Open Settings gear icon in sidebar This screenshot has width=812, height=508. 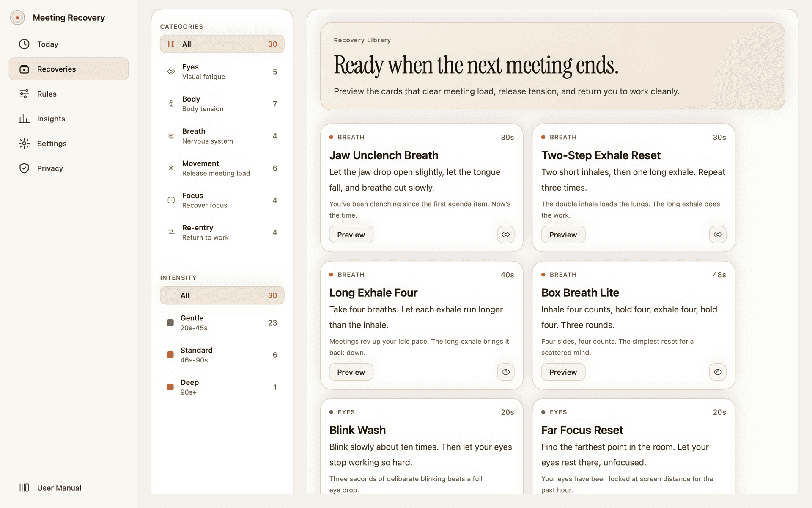click(24, 144)
